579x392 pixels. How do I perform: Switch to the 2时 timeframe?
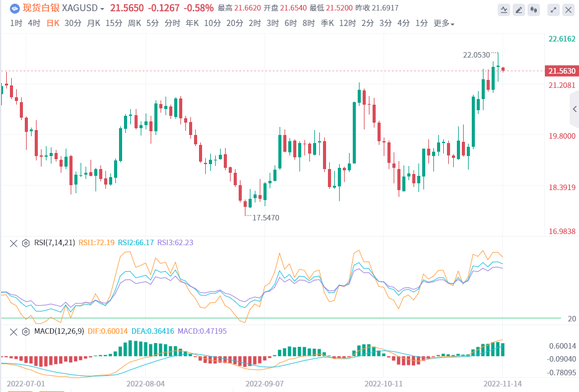pyautogui.click(x=255, y=24)
